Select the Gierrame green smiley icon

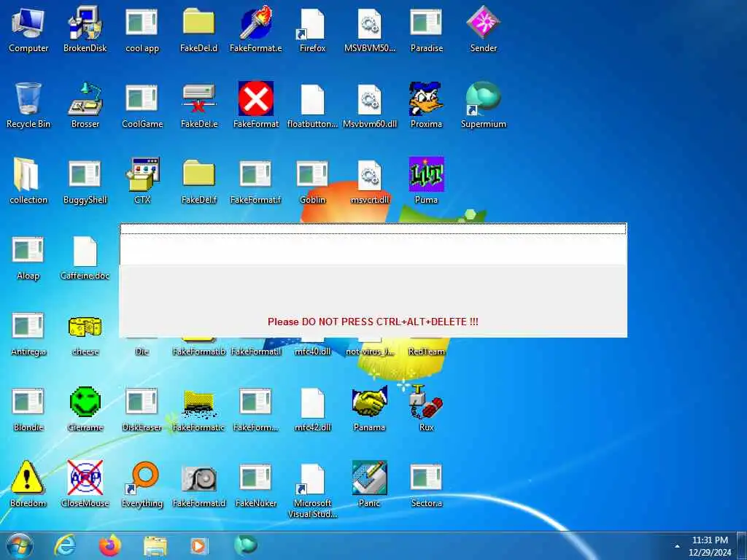[85, 402]
